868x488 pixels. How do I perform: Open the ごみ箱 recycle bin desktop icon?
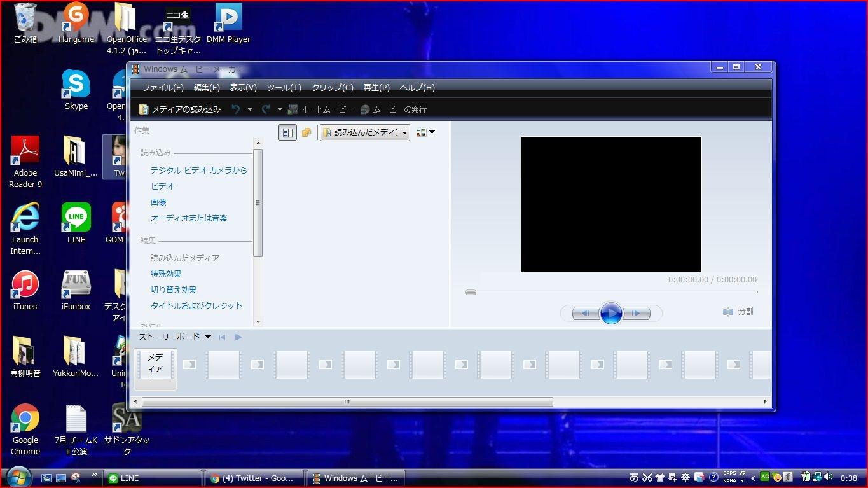point(25,24)
